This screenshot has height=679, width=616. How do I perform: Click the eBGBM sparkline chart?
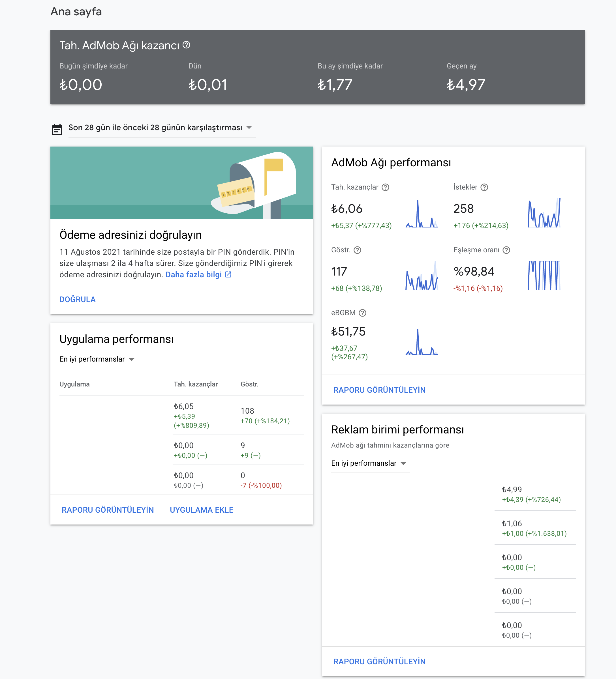[422, 342]
